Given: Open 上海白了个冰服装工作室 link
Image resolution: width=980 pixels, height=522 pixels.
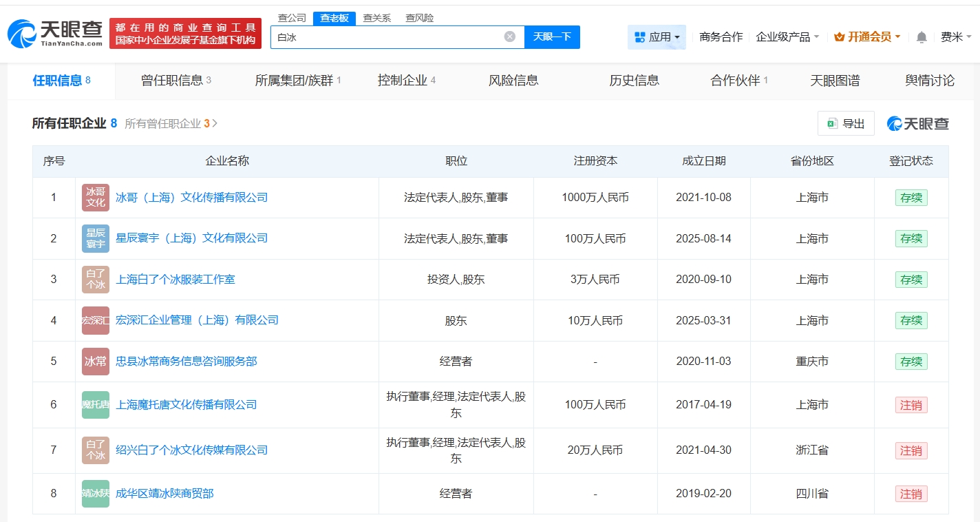Looking at the screenshot, I should (175, 280).
